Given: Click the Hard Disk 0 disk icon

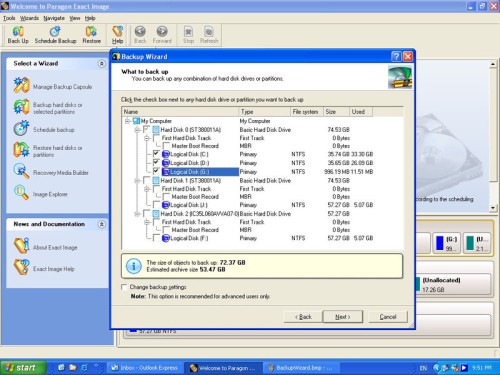Looking at the screenshot, I should click(x=156, y=130).
